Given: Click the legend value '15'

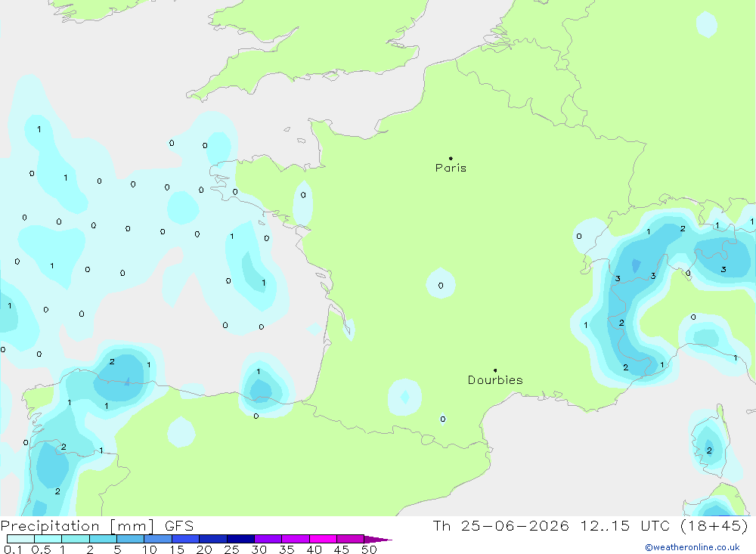Looking at the screenshot, I should pyautogui.click(x=177, y=549).
